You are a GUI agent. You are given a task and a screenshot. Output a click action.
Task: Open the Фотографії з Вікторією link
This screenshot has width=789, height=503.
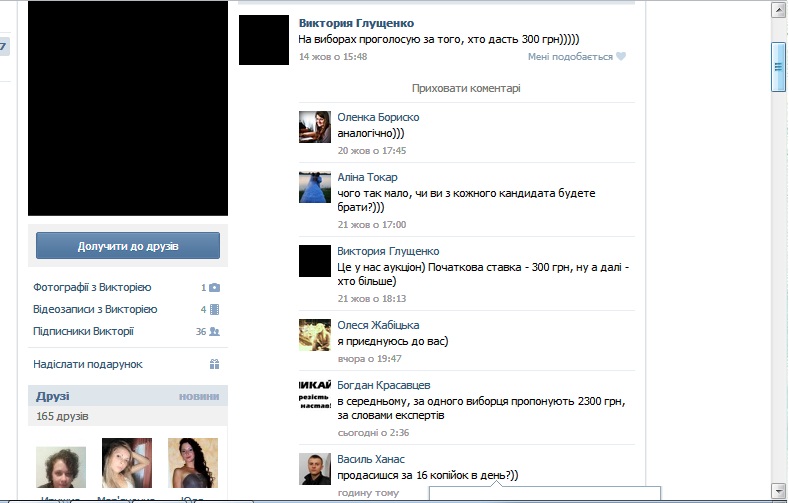pos(92,287)
